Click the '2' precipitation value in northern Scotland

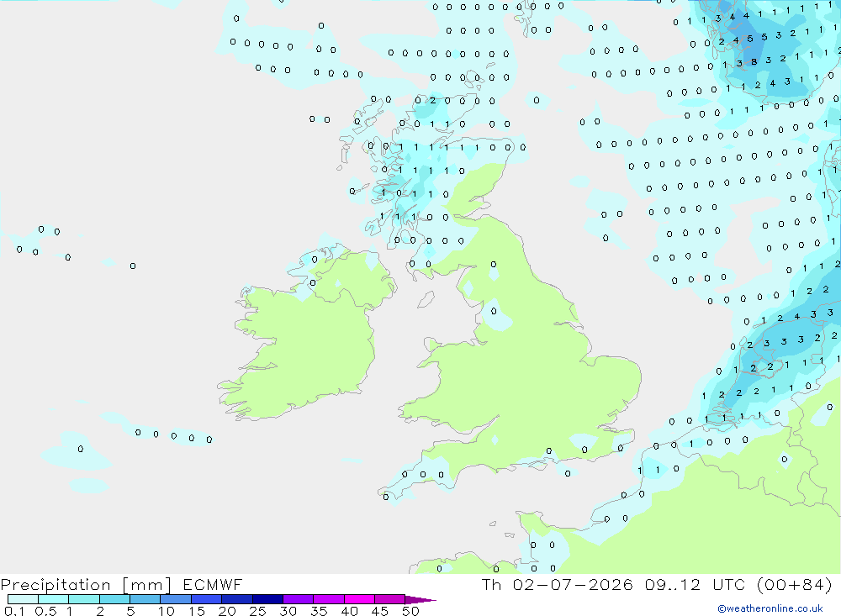[433, 100]
